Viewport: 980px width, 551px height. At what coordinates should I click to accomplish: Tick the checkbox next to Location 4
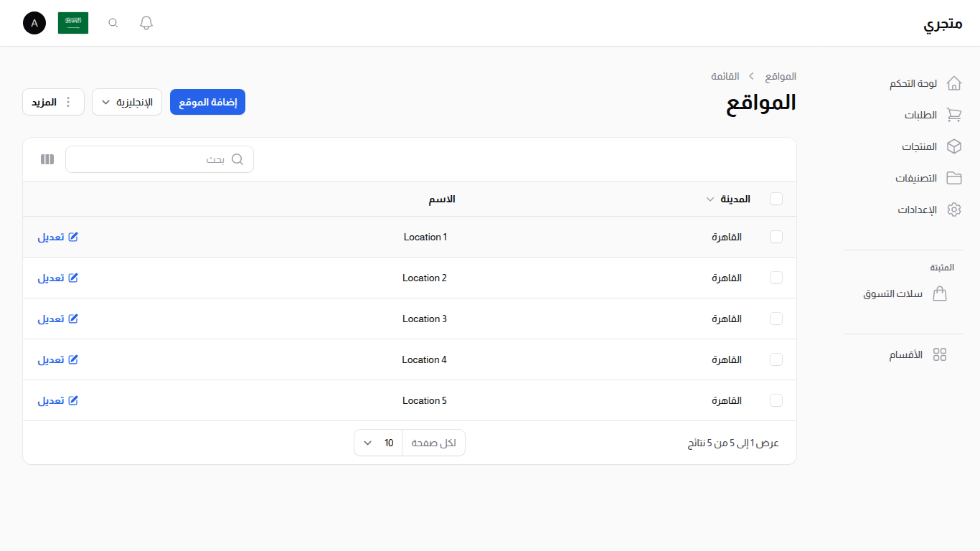(x=776, y=359)
